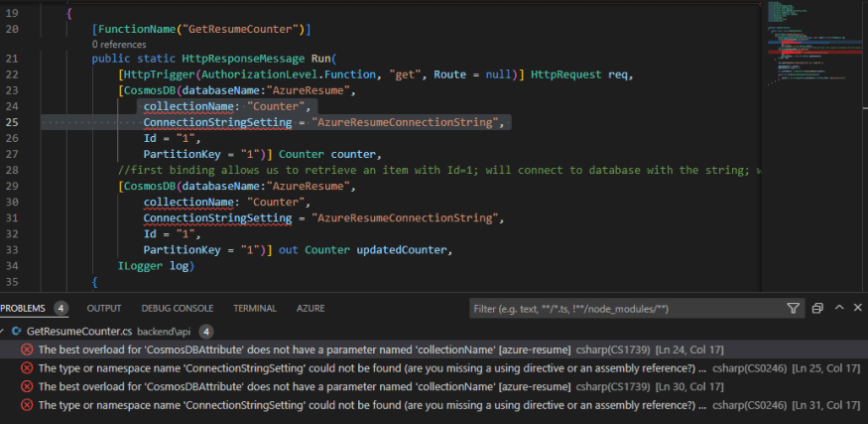Select the ConnectionStringSetting error at Ln 31
The height and width of the screenshot is (424, 868).
[434, 405]
